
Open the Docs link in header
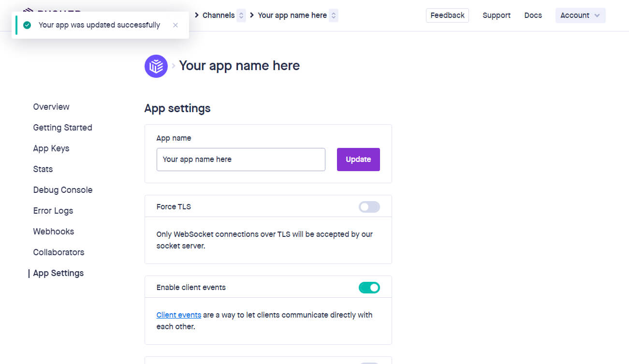click(533, 15)
